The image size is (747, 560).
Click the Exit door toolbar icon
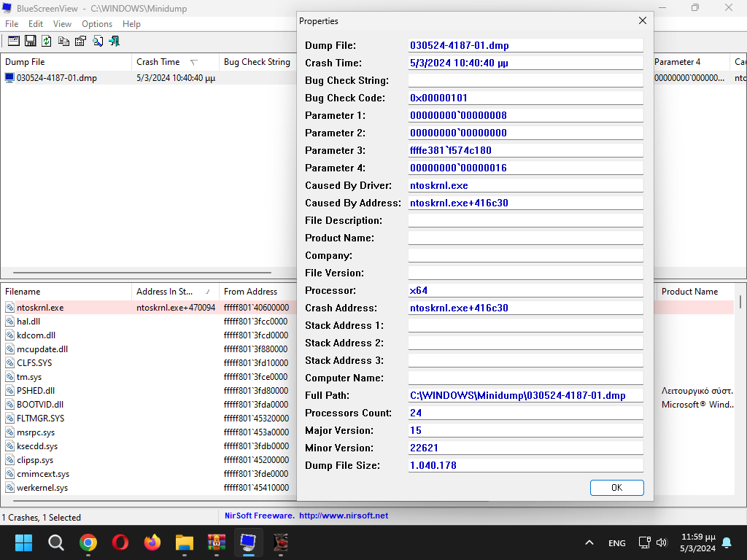tap(114, 41)
